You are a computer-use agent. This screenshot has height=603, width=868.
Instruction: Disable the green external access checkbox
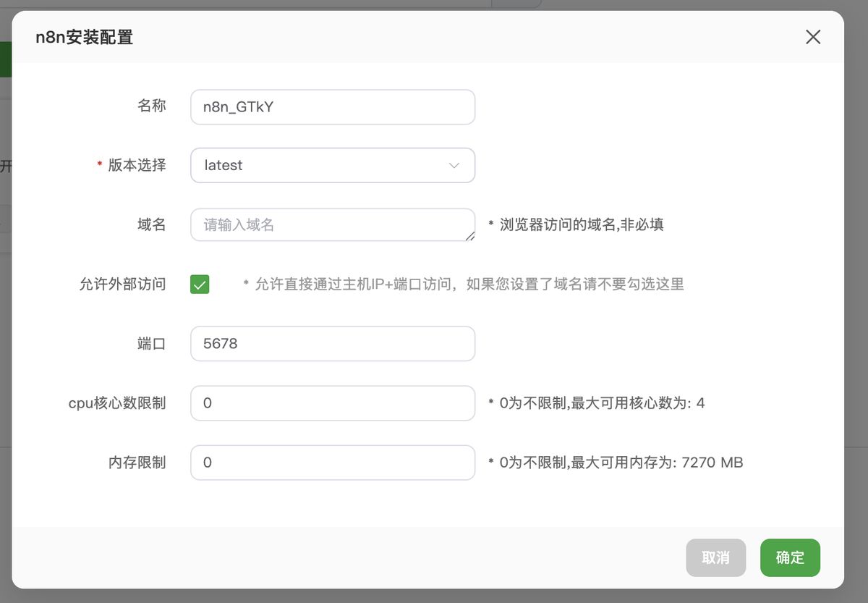(200, 284)
